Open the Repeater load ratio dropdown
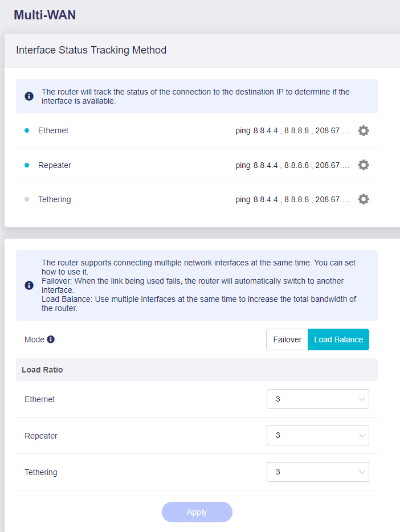400x532 pixels. point(317,435)
